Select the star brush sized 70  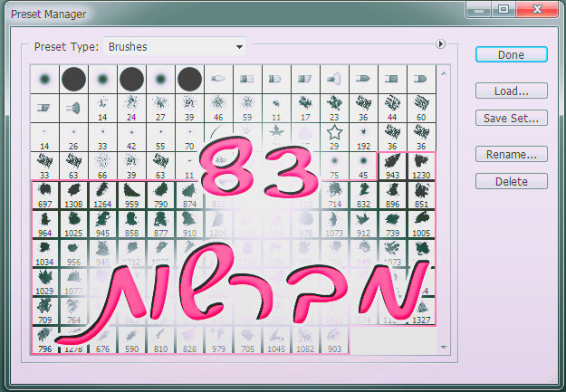[189, 138]
